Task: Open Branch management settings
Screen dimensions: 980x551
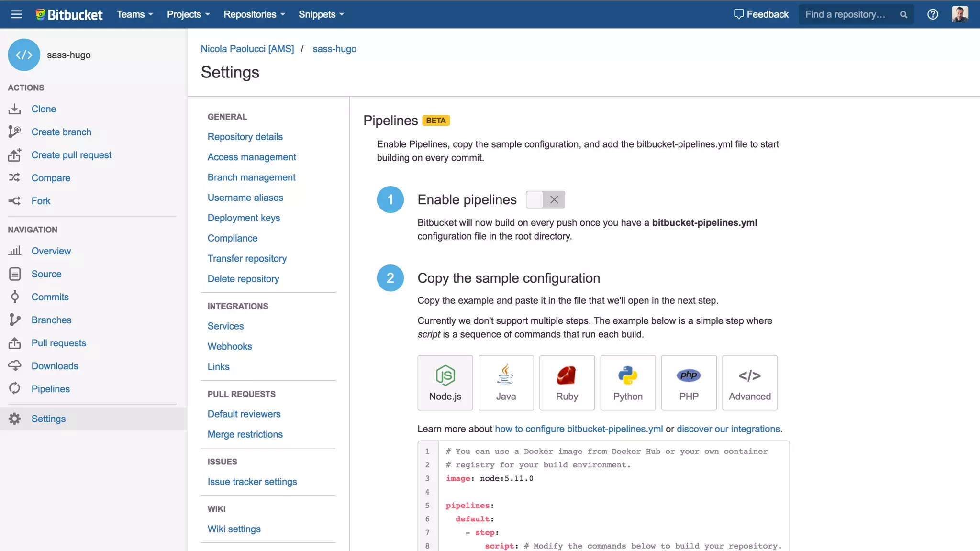Action: 251,177
